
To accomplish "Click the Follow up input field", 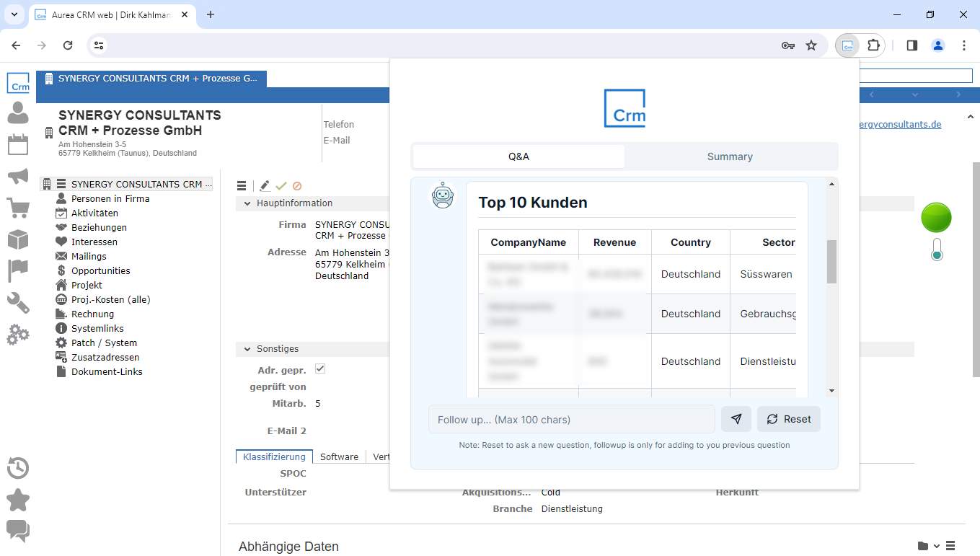I will pyautogui.click(x=572, y=419).
